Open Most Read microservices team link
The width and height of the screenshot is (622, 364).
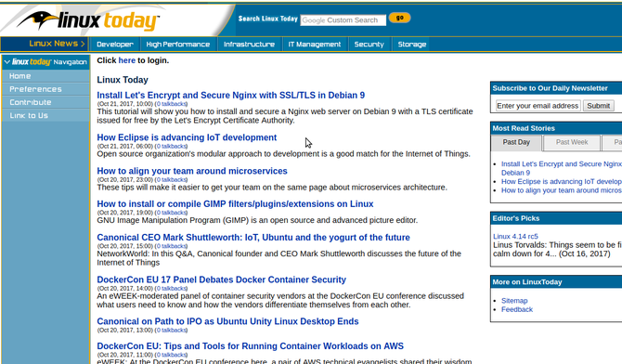pos(562,190)
